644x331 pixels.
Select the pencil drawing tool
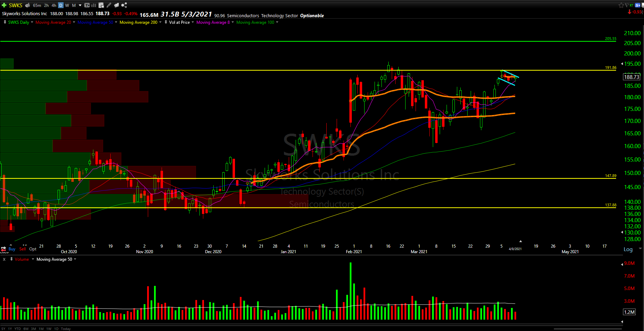[x=109, y=5]
